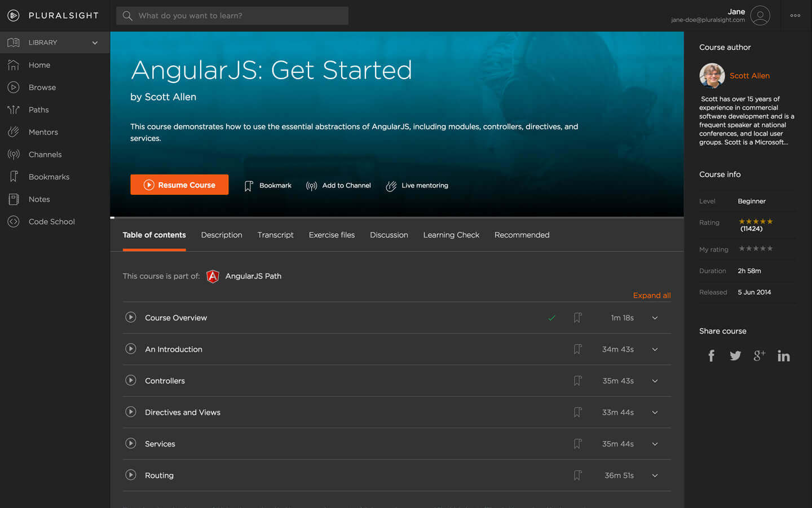Switch to the Transcript tab
This screenshot has width=812, height=508.
click(275, 235)
